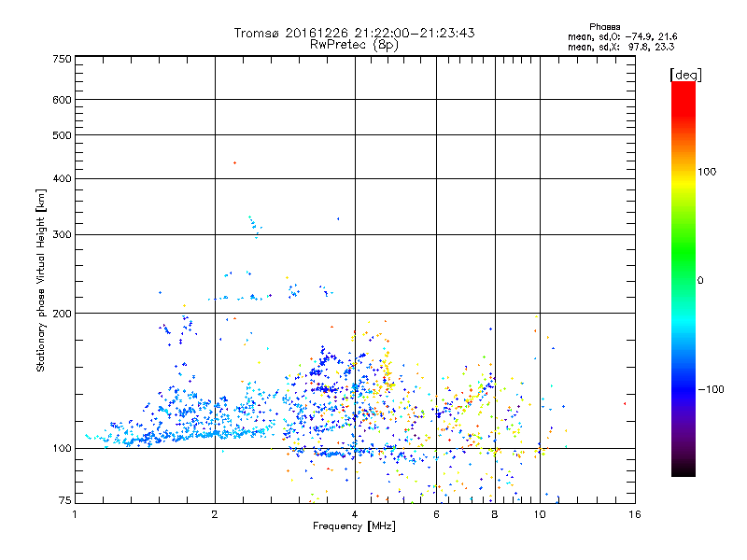Click the isolated red data point above 400 km
Viewport: 747px width, 560px height.
(x=234, y=162)
